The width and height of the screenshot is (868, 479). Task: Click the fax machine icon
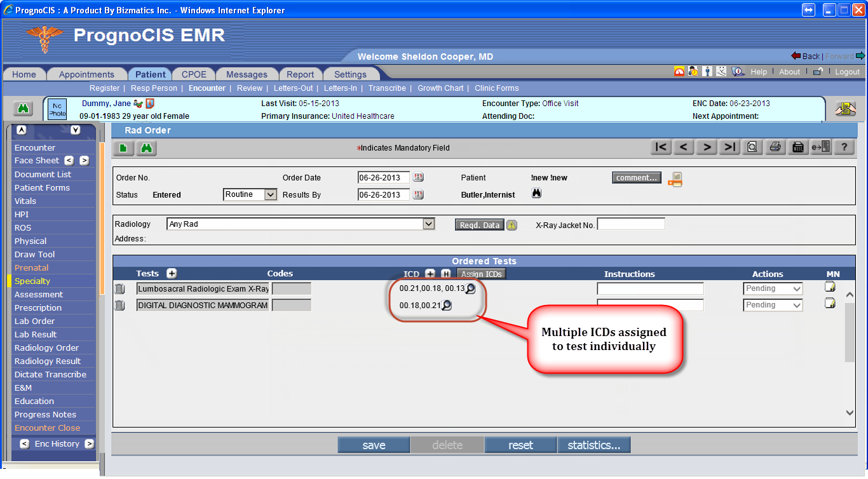pos(798,147)
